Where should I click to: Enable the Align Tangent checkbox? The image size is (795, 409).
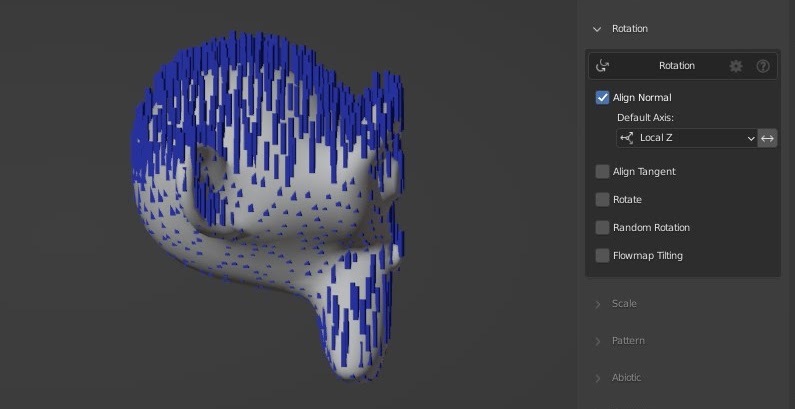(x=602, y=172)
